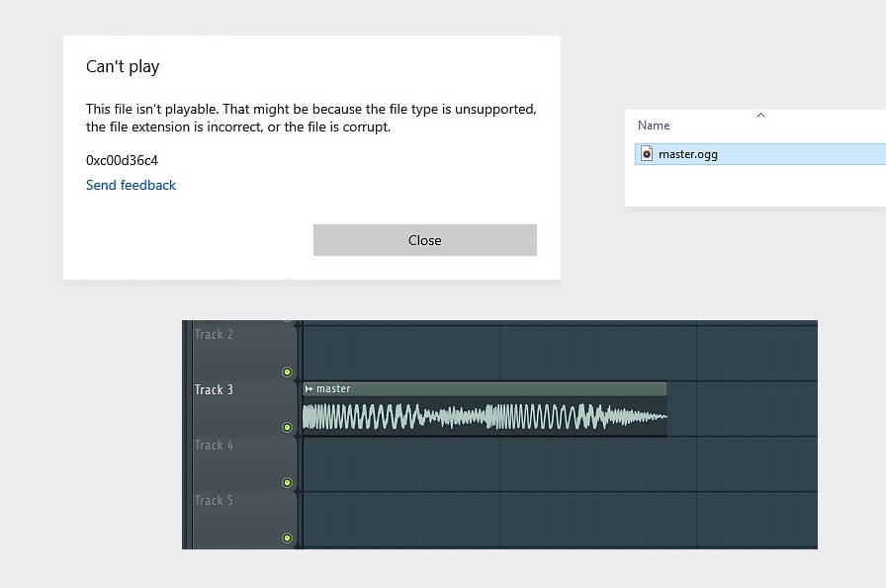Select the master clip title bar

tap(485, 389)
